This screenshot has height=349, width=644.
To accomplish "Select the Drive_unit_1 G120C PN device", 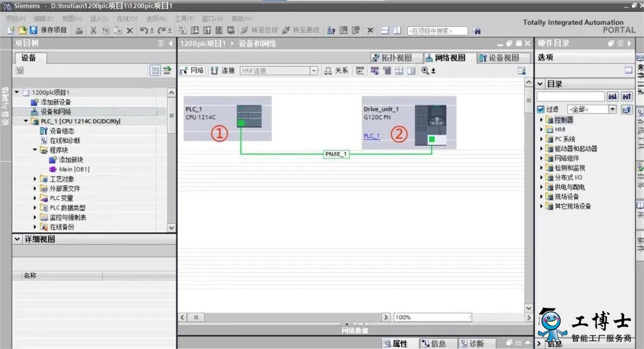I will pyautogui.click(x=408, y=123).
